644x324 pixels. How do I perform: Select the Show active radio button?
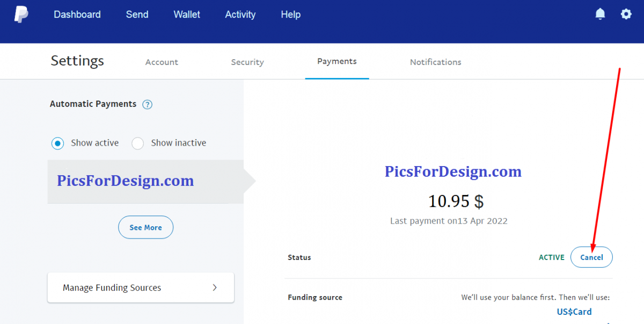pos(57,143)
